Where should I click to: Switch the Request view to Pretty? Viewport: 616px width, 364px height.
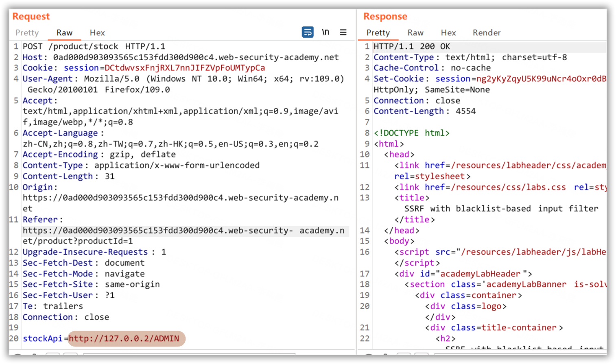tap(27, 33)
